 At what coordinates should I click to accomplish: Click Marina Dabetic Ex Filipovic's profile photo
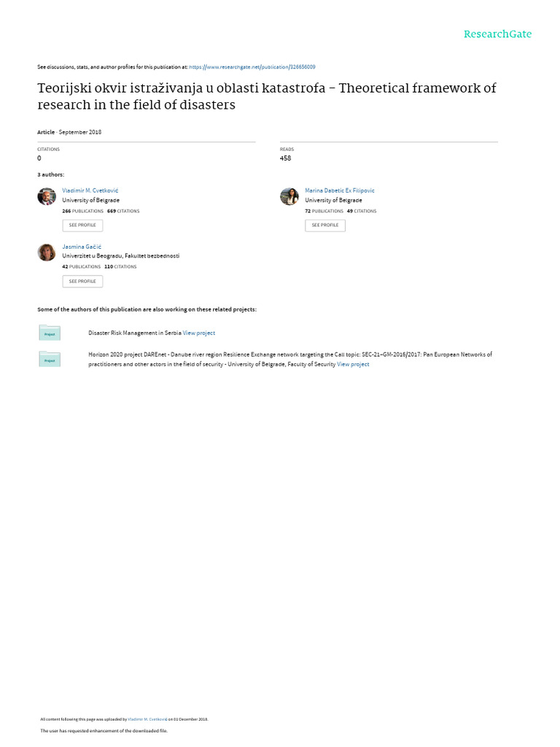point(289,196)
